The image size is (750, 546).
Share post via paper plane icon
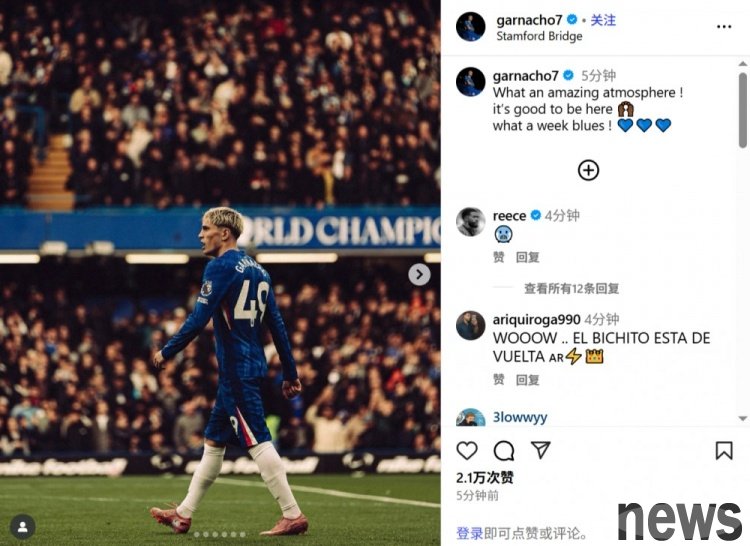(x=540, y=450)
